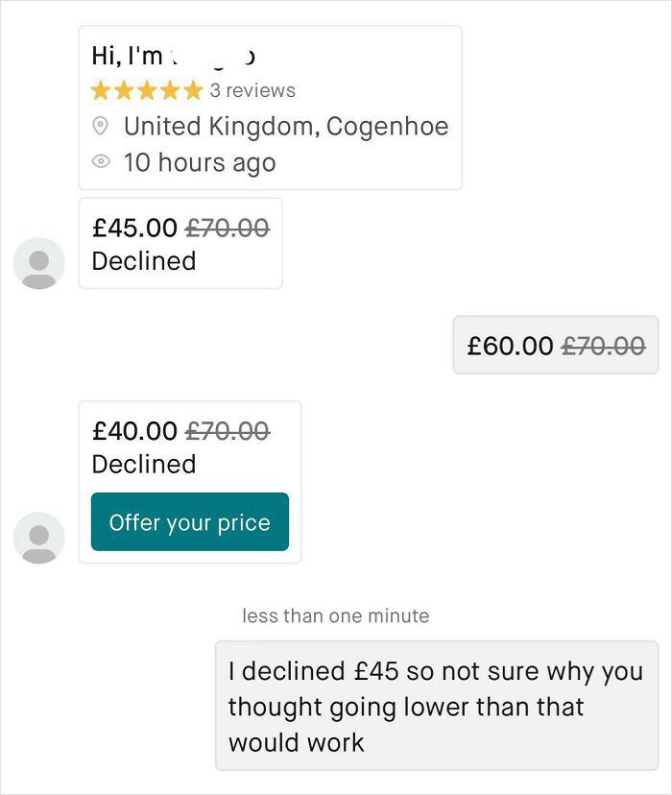Expand the £45.00 declined offer bubble

click(179, 242)
